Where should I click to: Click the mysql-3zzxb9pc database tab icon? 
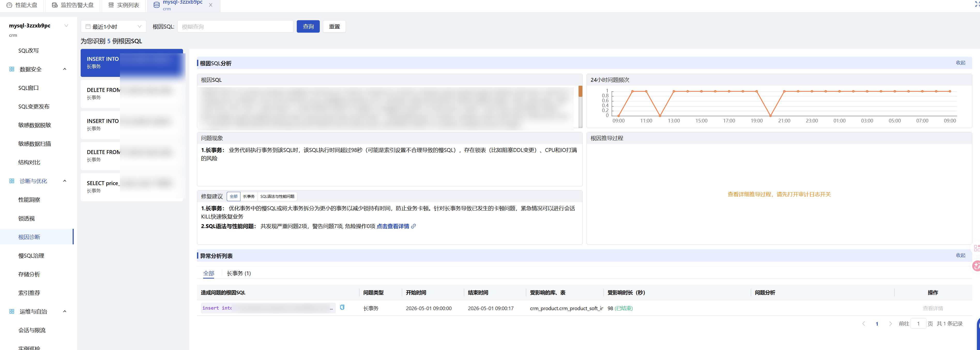tap(156, 5)
